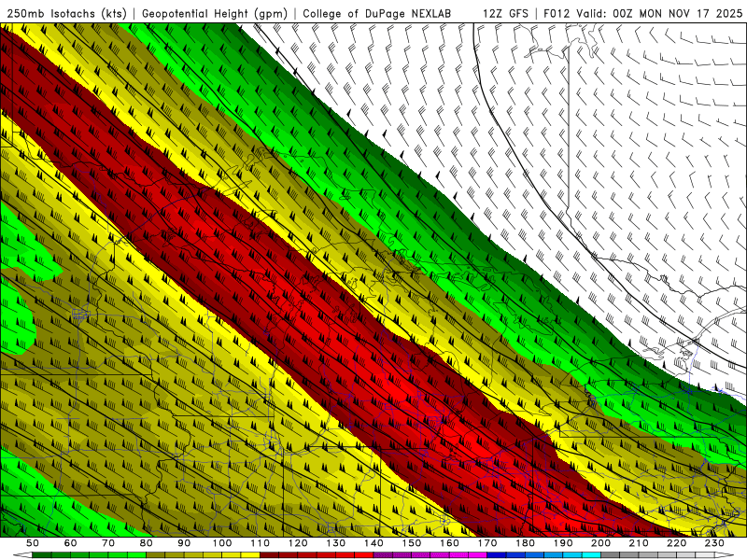The width and height of the screenshot is (747, 560).
Task: Click the 80 knot scale label
Action: click(x=147, y=543)
